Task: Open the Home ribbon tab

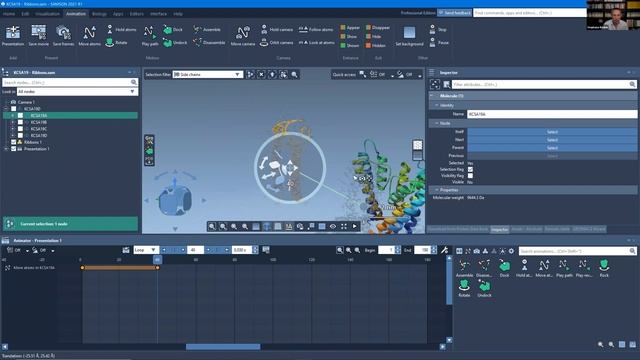Action: tap(9, 14)
